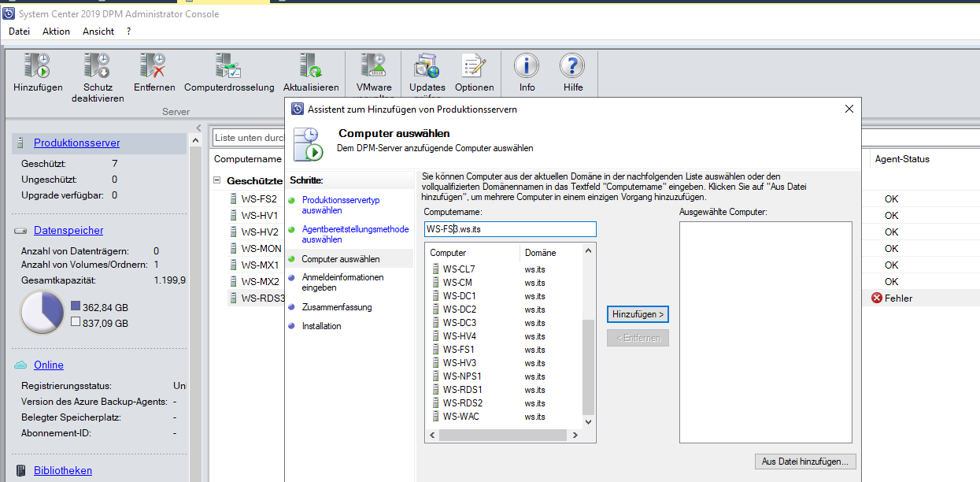Screen dimensions: 980x482
Task: Select WS-RDS2 in the computer list
Action: [x=462, y=403]
